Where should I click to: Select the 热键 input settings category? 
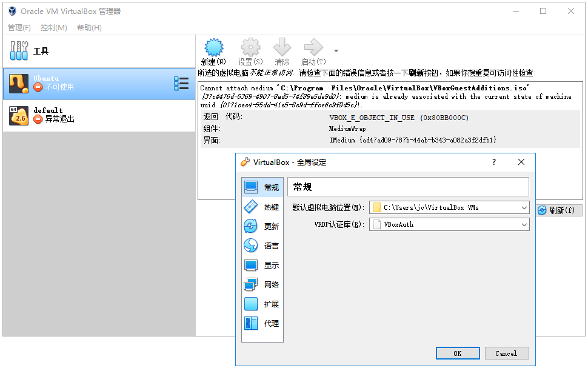click(262, 207)
